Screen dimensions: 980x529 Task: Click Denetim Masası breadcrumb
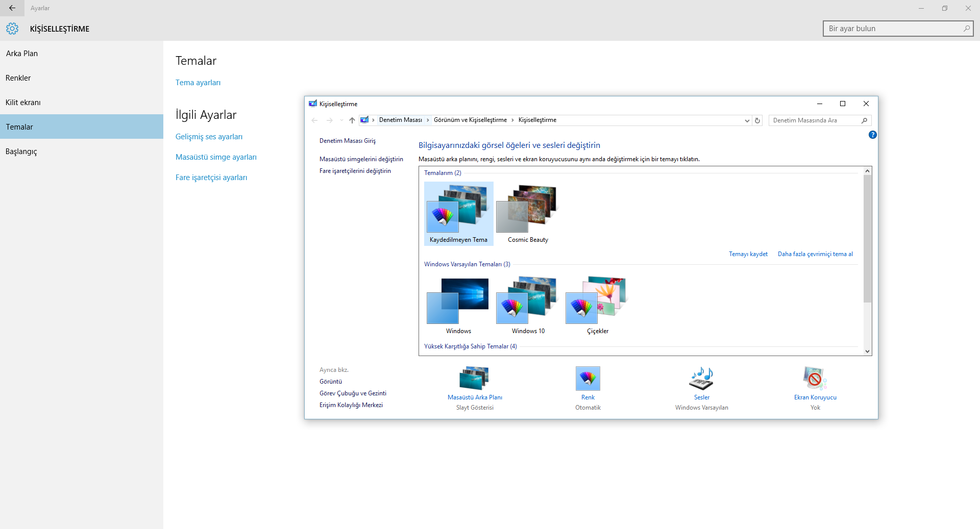coord(401,120)
